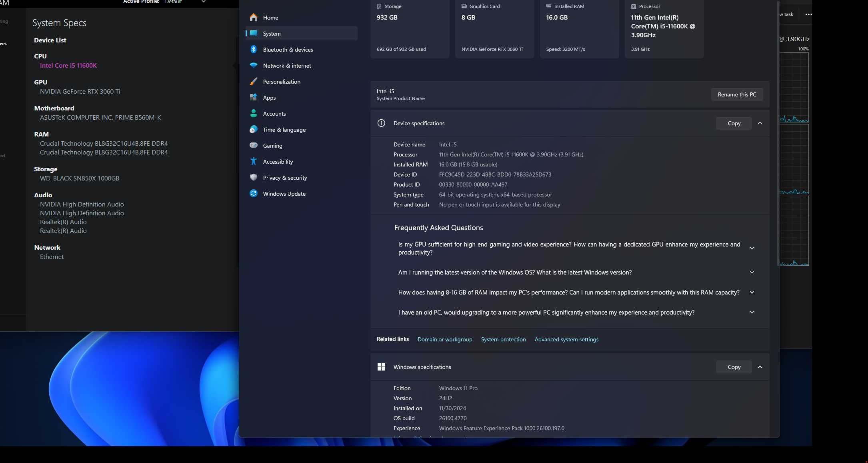Select the first Crucial Technology RAM entry
The image size is (868, 463).
104,143
